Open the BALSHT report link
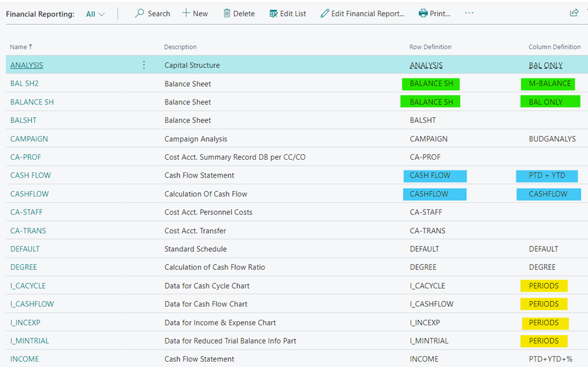The width and height of the screenshot is (588, 367). click(x=24, y=121)
